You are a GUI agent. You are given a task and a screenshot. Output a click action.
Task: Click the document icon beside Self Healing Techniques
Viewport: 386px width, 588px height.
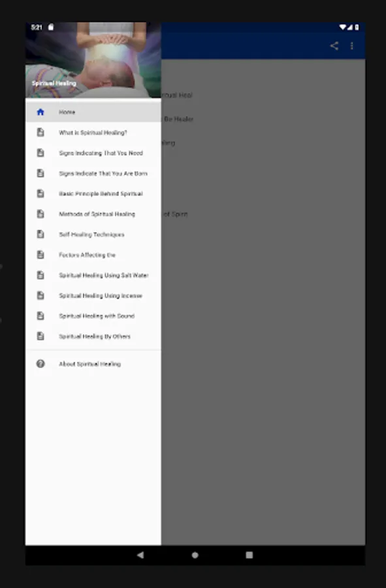point(40,235)
